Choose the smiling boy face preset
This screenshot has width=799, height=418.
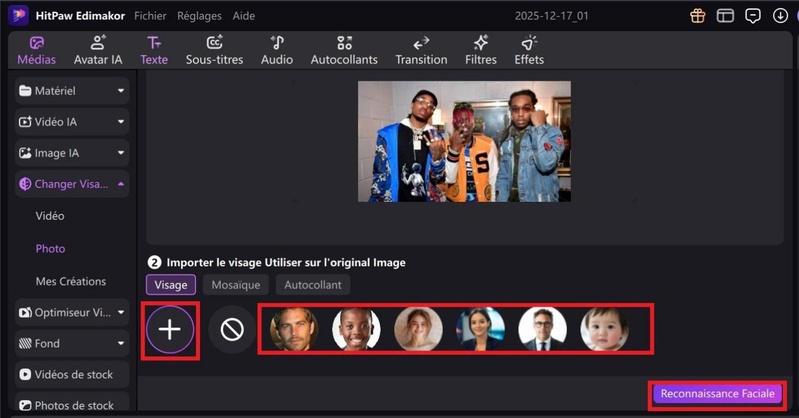pyautogui.click(x=356, y=329)
